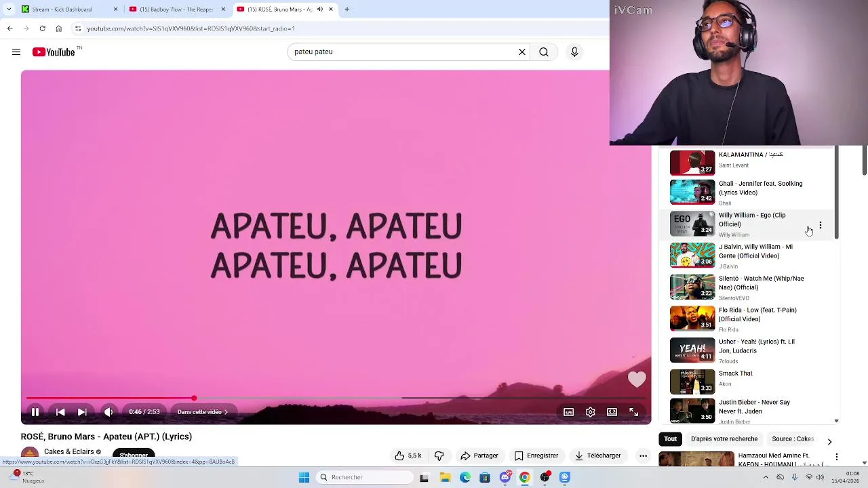
Task: Show hidden system tray icons
Action: 766,478
